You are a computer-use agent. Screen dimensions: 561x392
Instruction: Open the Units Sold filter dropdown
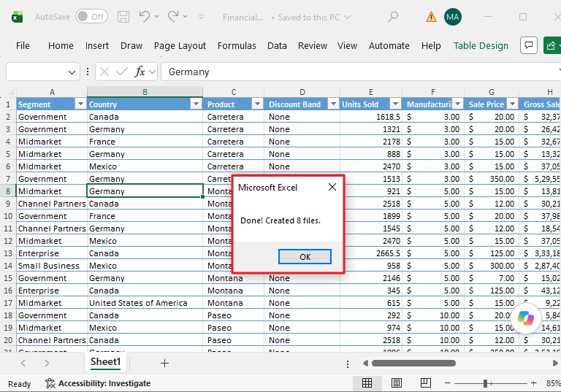(x=395, y=104)
